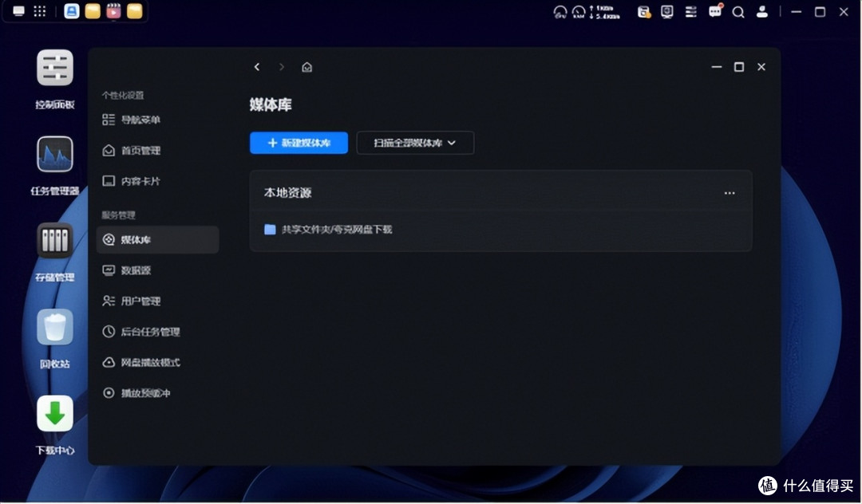
Task: Maximize the media library settings window
Action: coord(739,67)
